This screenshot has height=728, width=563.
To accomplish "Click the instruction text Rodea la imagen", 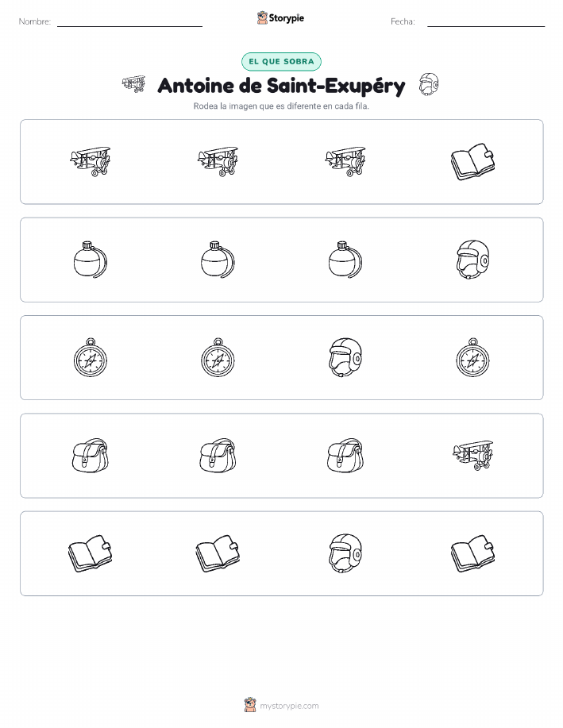I will point(281,106).
